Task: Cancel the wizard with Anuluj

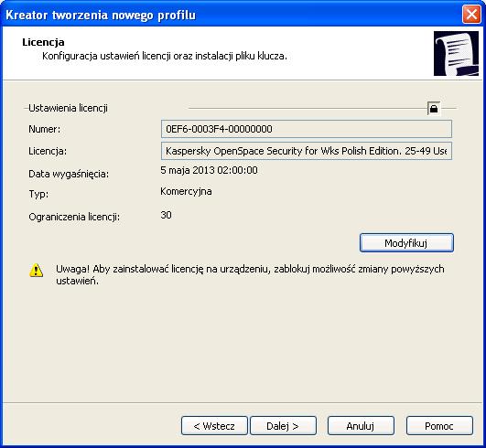Action: pos(361,426)
